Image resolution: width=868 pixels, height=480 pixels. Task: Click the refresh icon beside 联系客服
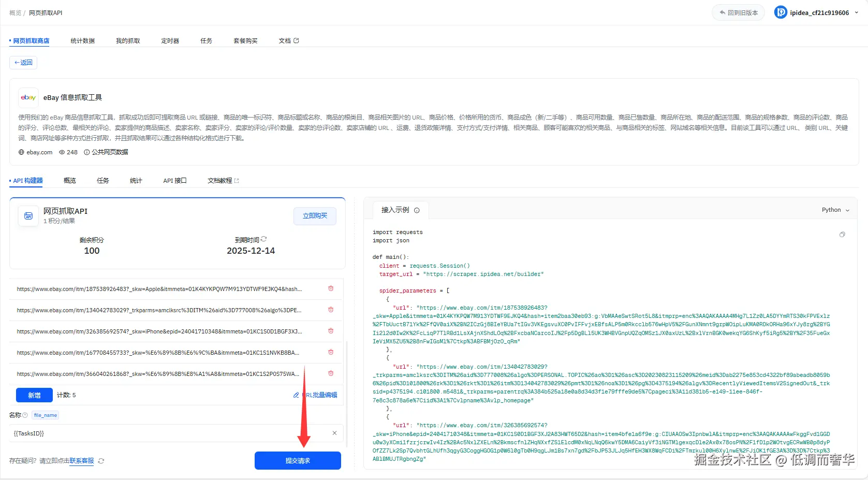coord(101,461)
